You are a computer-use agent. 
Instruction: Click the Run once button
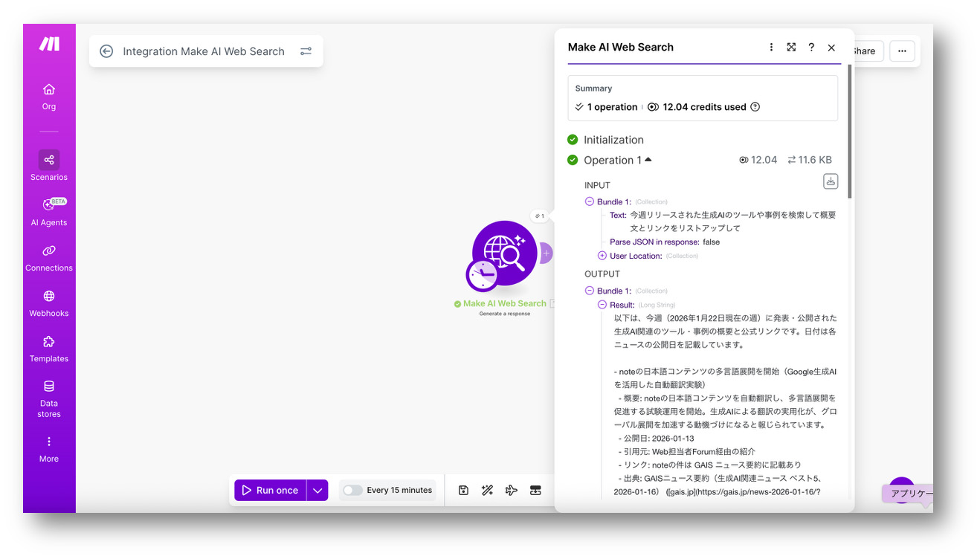[x=270, y=490]
